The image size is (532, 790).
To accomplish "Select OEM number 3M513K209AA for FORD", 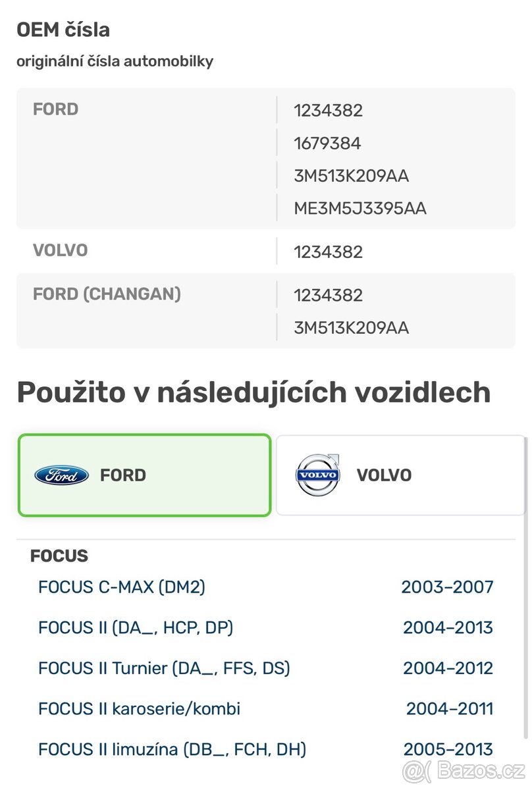I will pos(351,176).
